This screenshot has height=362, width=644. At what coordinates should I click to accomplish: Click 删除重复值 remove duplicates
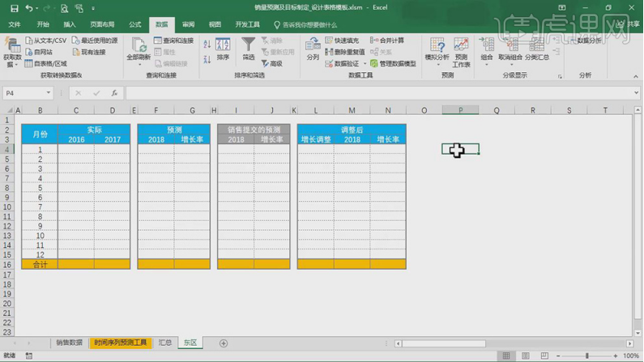(344, 52)
